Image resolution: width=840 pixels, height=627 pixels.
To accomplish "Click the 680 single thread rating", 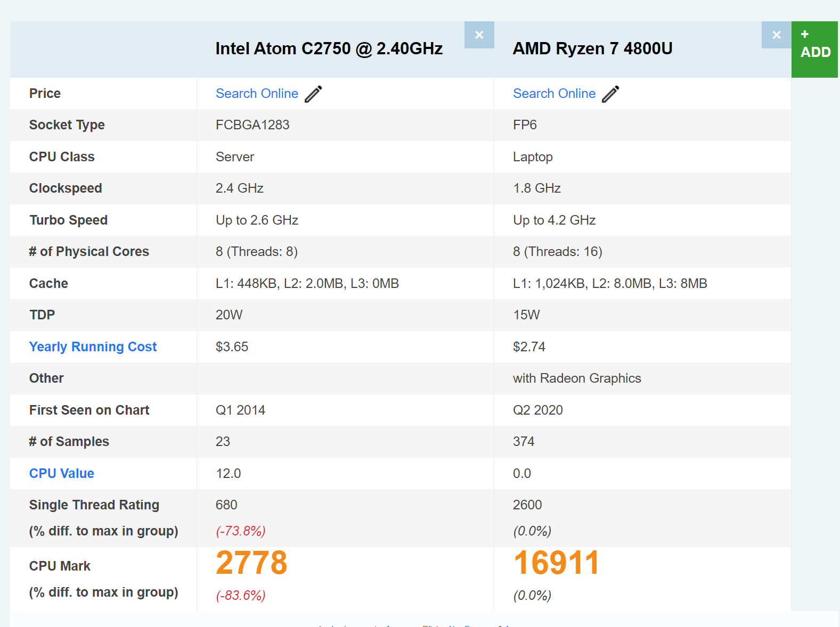I will [226, 505].
